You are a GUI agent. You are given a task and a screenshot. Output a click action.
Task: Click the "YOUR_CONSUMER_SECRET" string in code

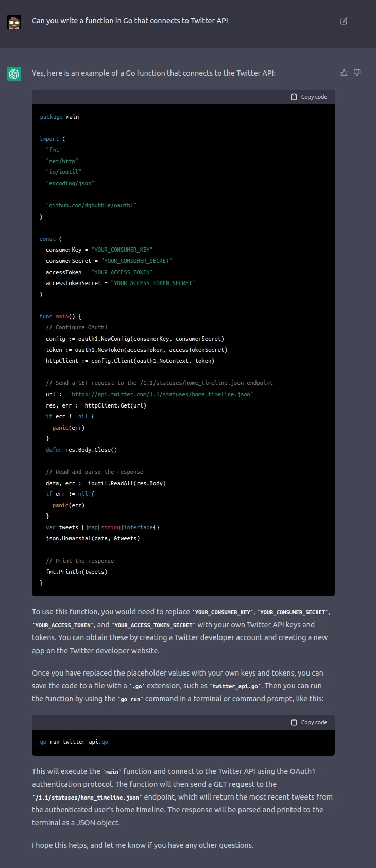(136, 261)
